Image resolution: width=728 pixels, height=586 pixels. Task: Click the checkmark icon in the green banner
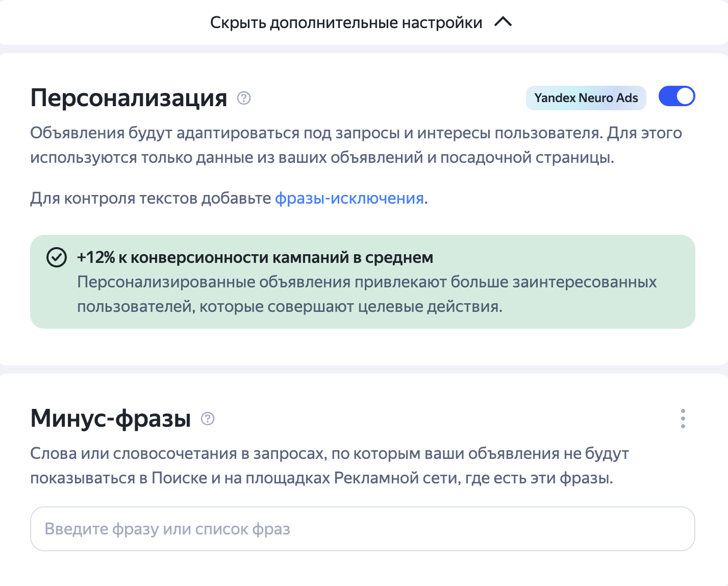click(57, 257)
